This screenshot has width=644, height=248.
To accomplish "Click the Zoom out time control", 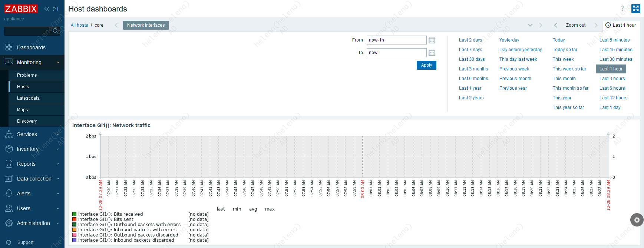I will pyautogui.click(x=575, y=25).
